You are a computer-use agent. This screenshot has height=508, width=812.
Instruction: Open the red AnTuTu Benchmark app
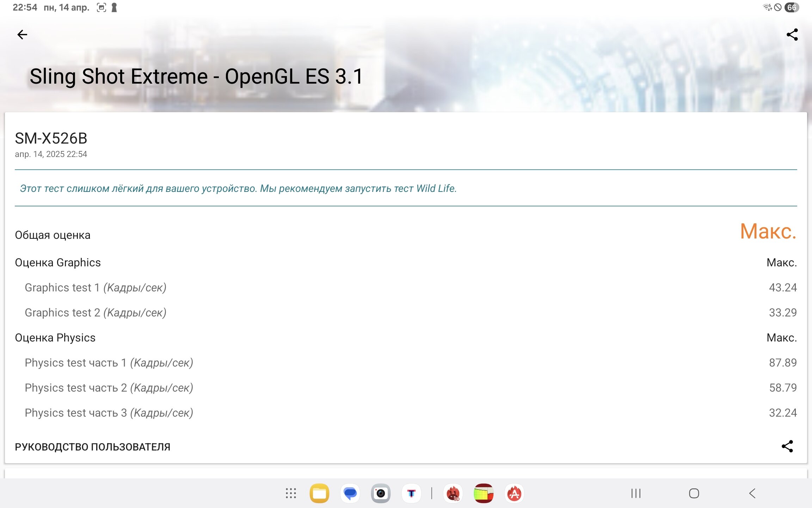(x=514, y=493)
